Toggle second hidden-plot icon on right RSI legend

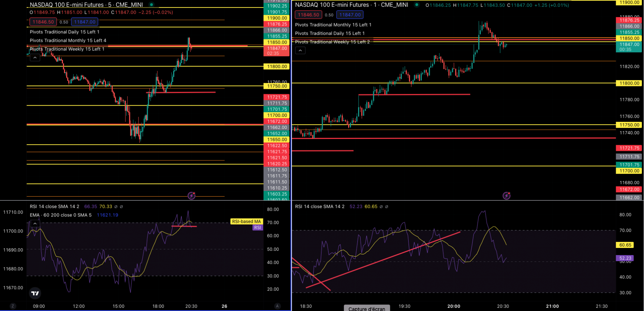pyautogui.click(x=386, y=207)
